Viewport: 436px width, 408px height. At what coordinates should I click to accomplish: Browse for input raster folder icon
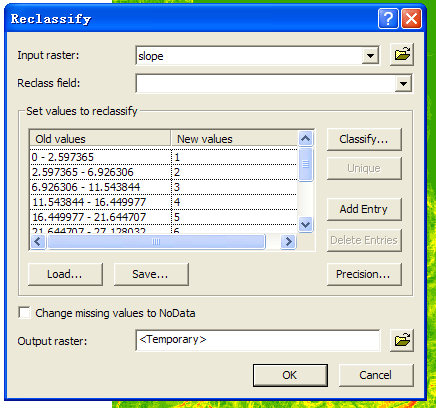(402, 54)
